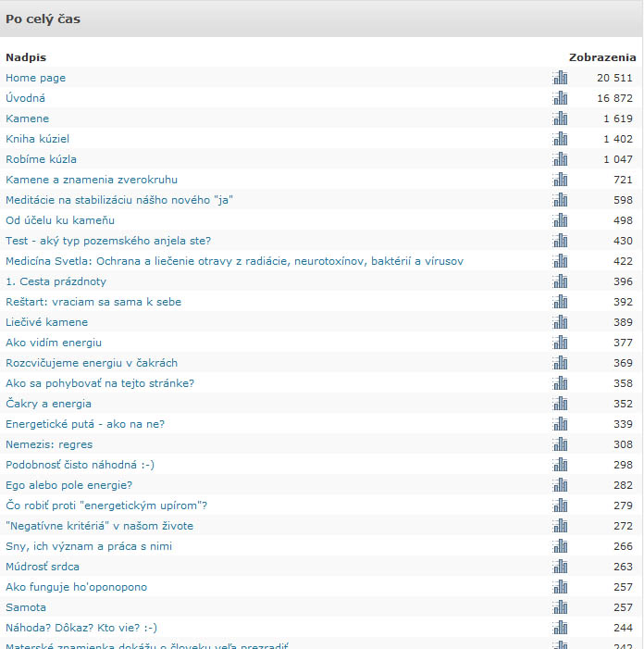The image size is (644, 649).
Task: Open the 1. Cesta prázdnoty link
Action: click(x=56, y=281)
